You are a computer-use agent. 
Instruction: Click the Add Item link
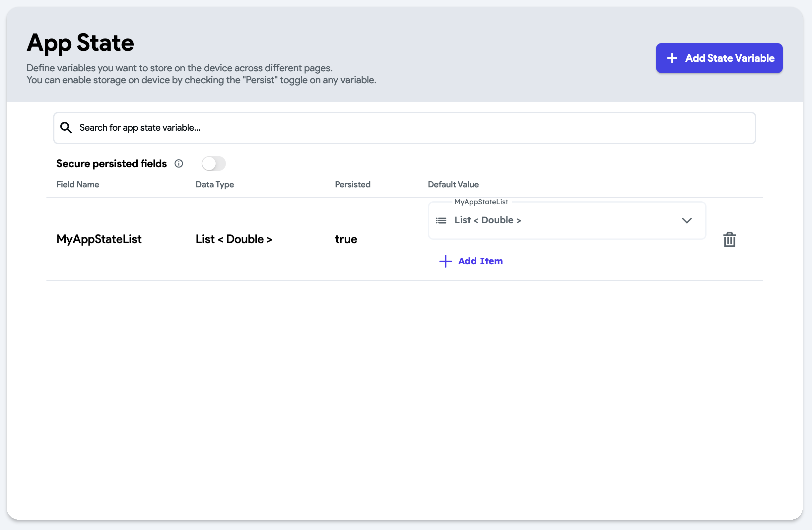(x=480, y=261)
